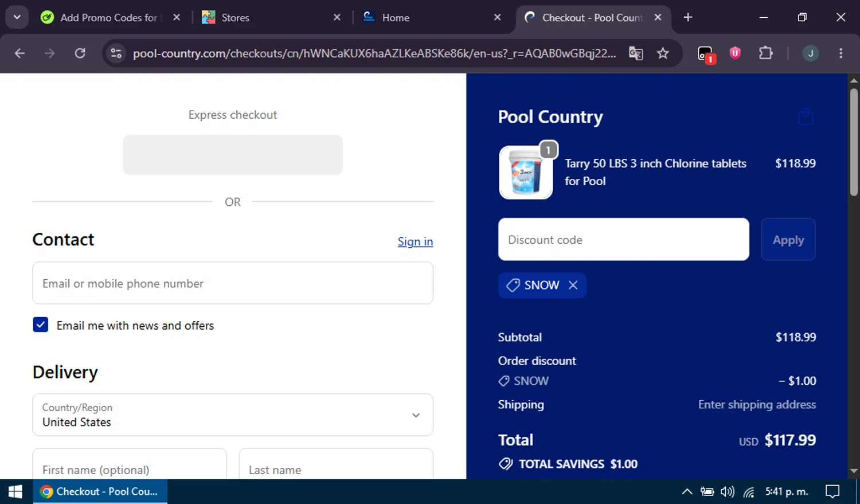The image size is (860, 504).
Task: Focus the Discount code field
Action: 624,240
